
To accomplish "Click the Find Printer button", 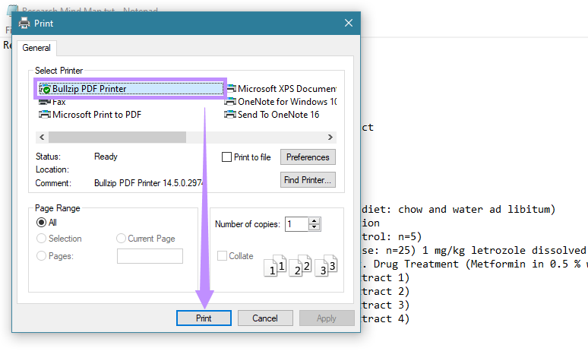I will coord(308,180).
